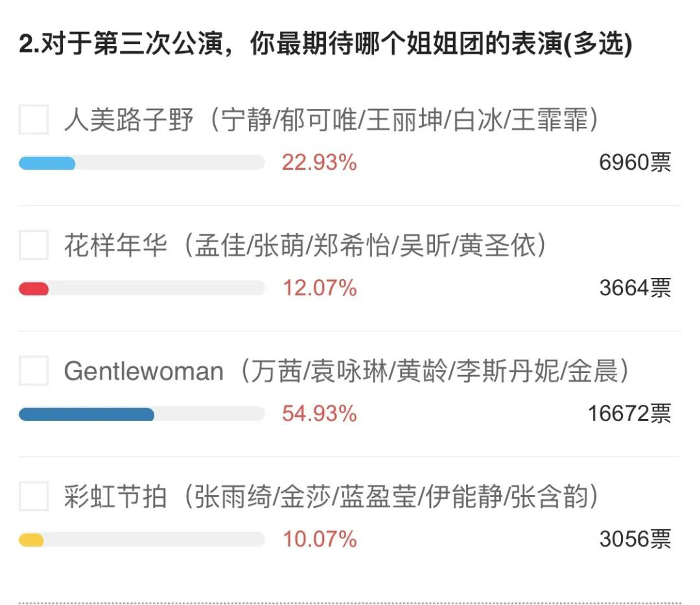700x605 pixels.
Task: Click the red 12.07% progress bar
Action: pyautogui.click(x=141, y=289)
